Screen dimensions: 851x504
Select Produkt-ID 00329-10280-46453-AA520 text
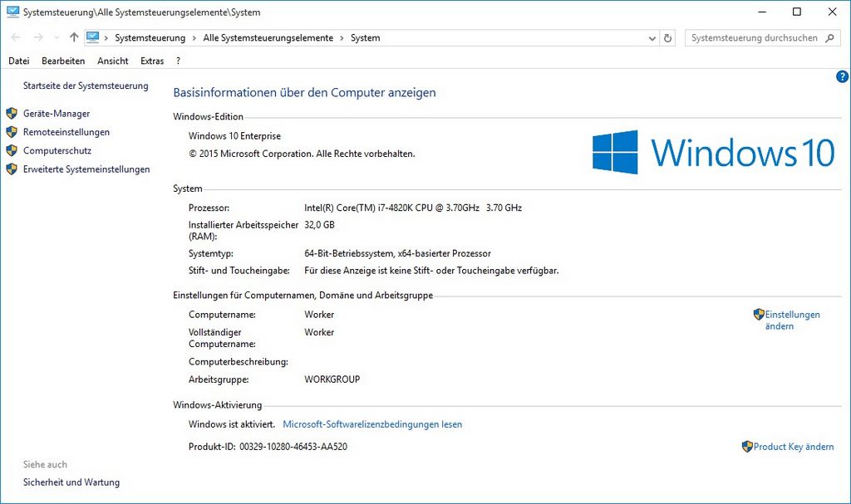coord(268,447)
